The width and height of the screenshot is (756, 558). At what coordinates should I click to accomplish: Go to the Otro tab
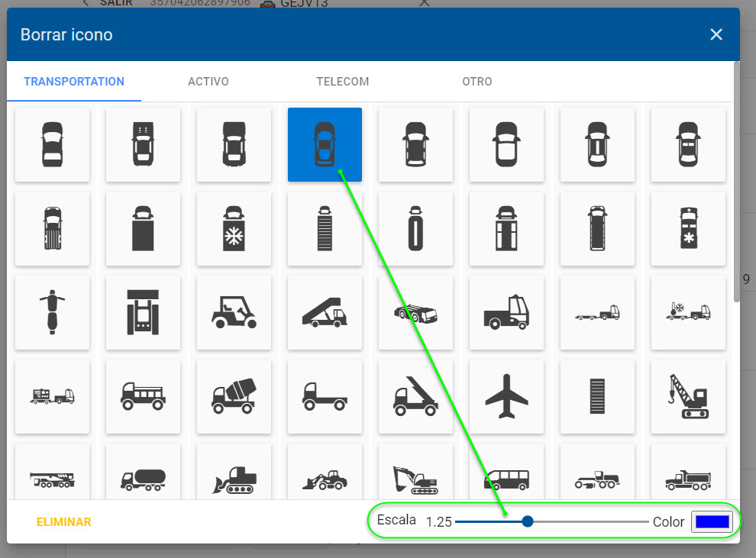(x=477, y=82)
